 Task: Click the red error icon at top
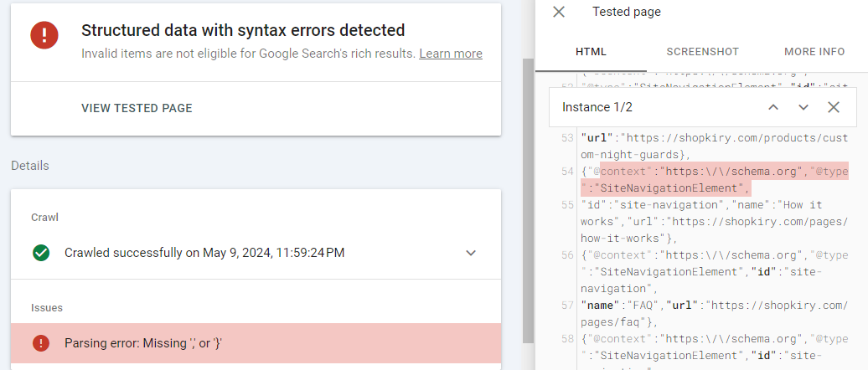pyautogui.click(x=44, y=34)
